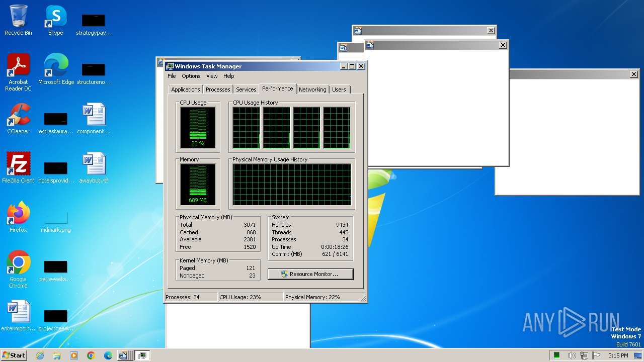The width and height of the screenshot is (644, 362).
Task: Open Windows Media Player taskbar icon
Action: [x=74, y=355]
